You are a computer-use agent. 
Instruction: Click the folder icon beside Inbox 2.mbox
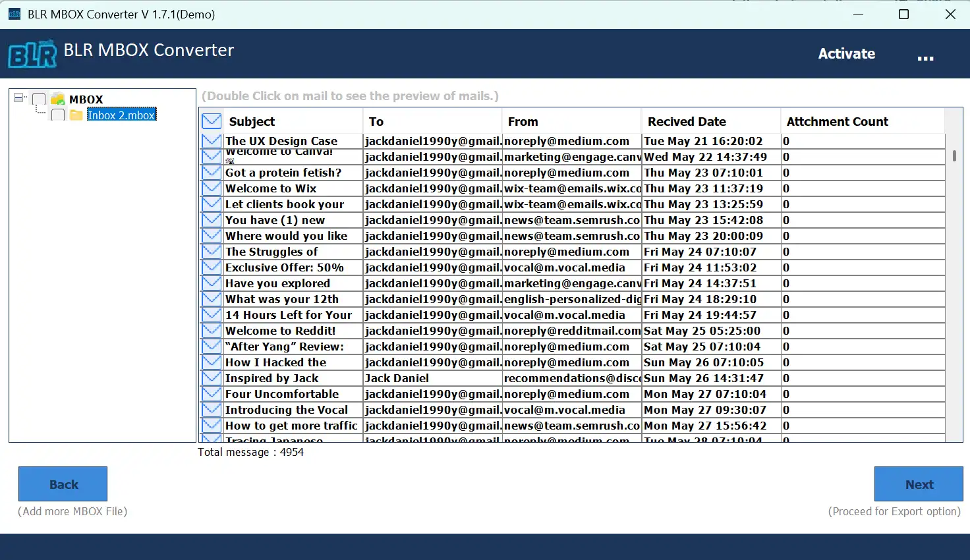click(x=76, y=114)
